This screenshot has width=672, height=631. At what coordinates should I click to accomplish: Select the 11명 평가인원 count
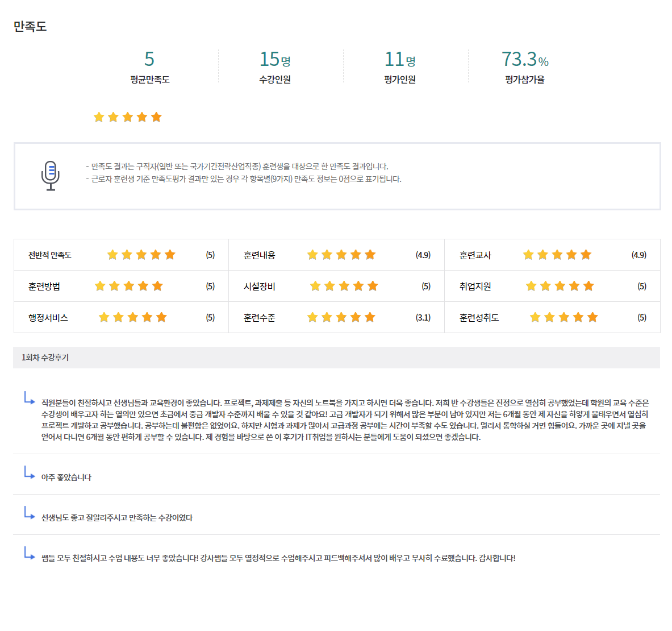coord(400,59)
